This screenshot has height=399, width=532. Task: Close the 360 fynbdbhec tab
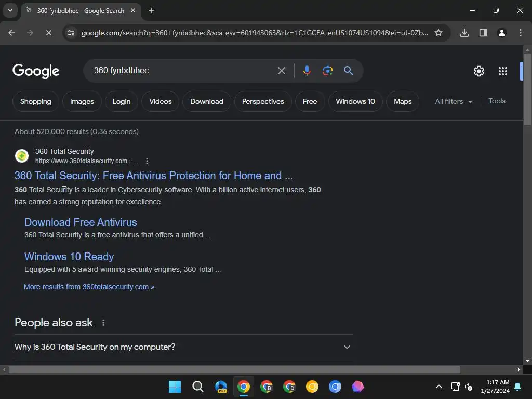pos(133,11)
